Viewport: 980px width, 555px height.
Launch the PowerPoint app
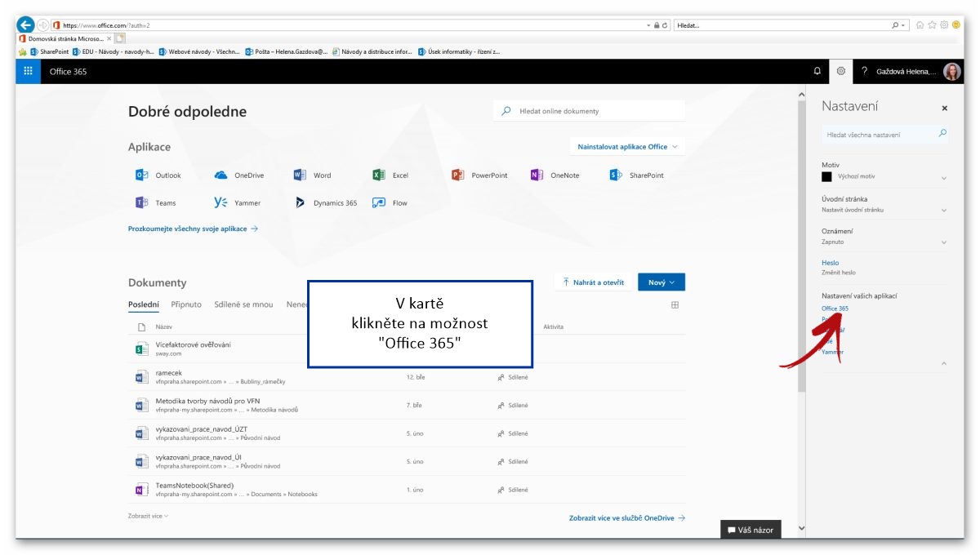479,175
